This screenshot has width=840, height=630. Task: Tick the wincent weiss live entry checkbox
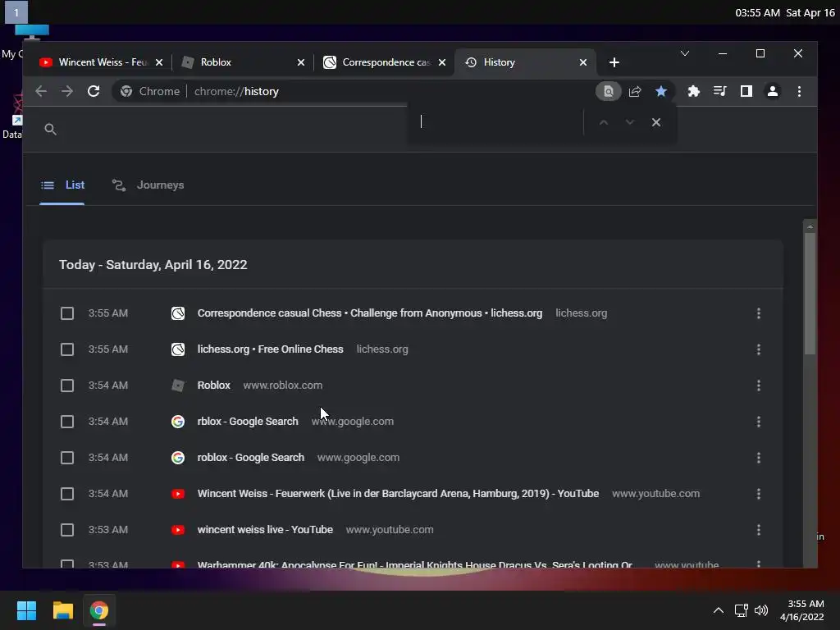tap(67, 530)
